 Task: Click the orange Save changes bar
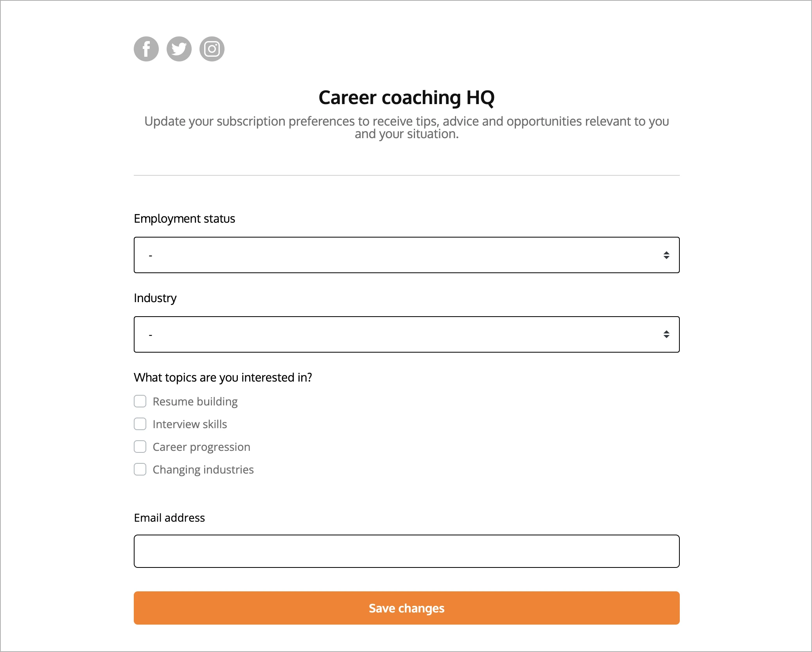(x=407, y=608)
